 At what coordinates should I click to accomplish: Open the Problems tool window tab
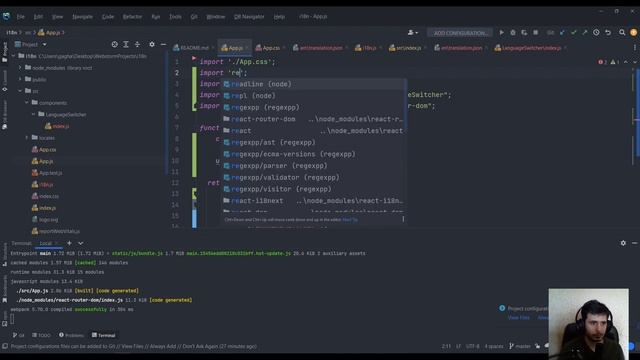click(x=71, y=335)
